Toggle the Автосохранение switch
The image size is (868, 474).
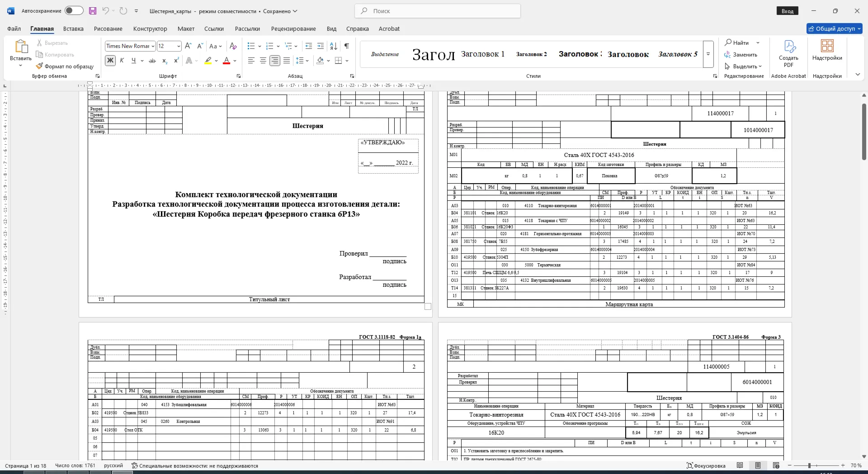[74, 11]
